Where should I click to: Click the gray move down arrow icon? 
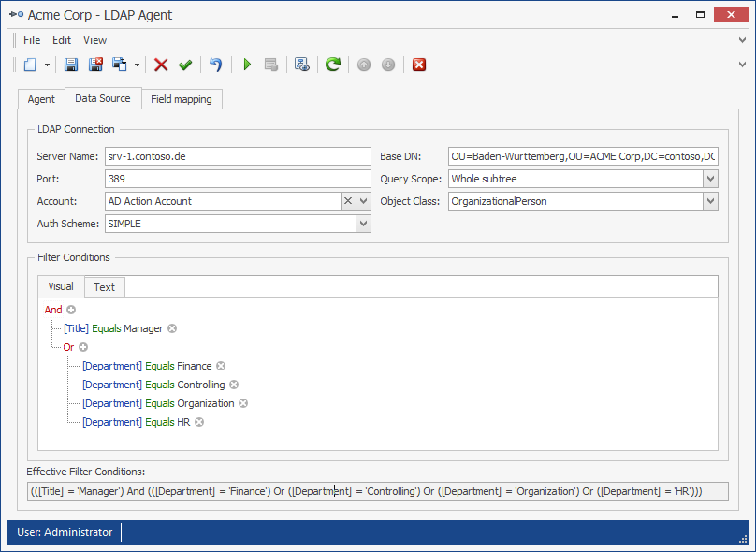[x=388, y=65]
